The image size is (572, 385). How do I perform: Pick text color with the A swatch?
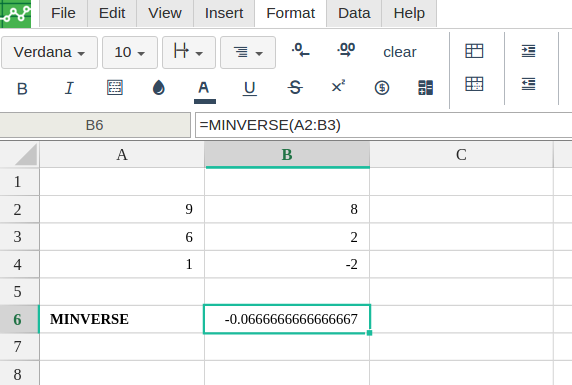pyautogui.click(x=204, y=91)
